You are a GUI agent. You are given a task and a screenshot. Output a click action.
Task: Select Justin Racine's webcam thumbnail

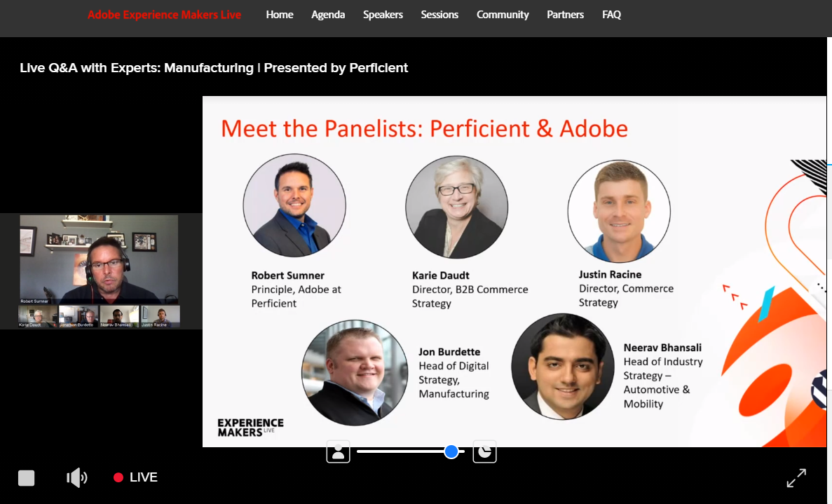click(x=161, y=316)
